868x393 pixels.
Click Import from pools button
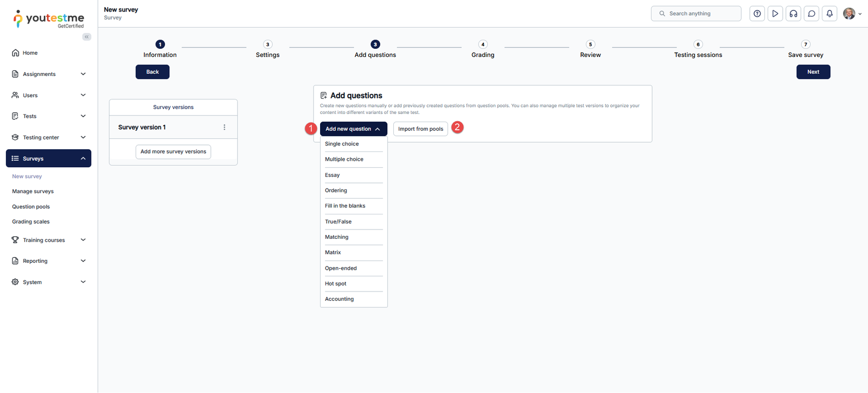(x=420, y=129)
